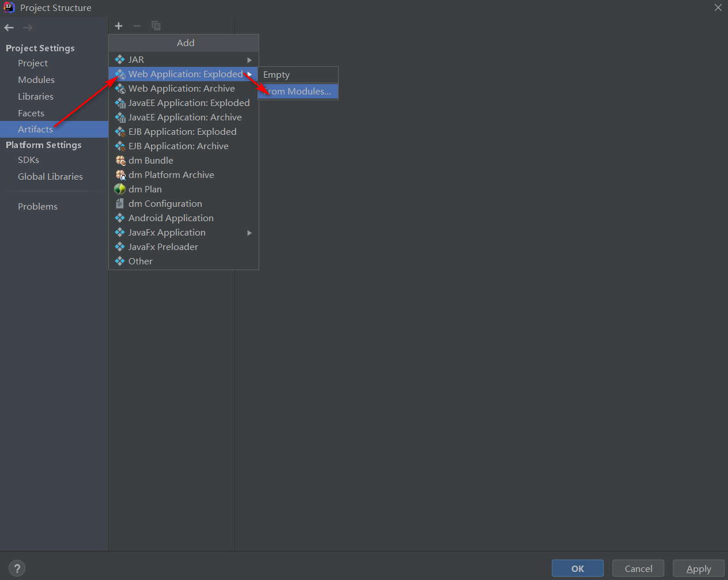
Task: Click the dm Bundle icon
Action: (x=120, y=161)
